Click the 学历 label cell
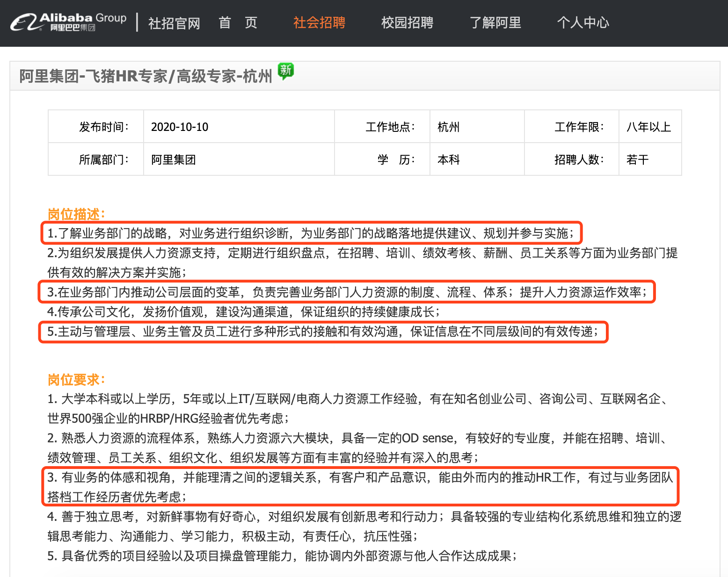728x577 pixels. [x=382, y=159]
